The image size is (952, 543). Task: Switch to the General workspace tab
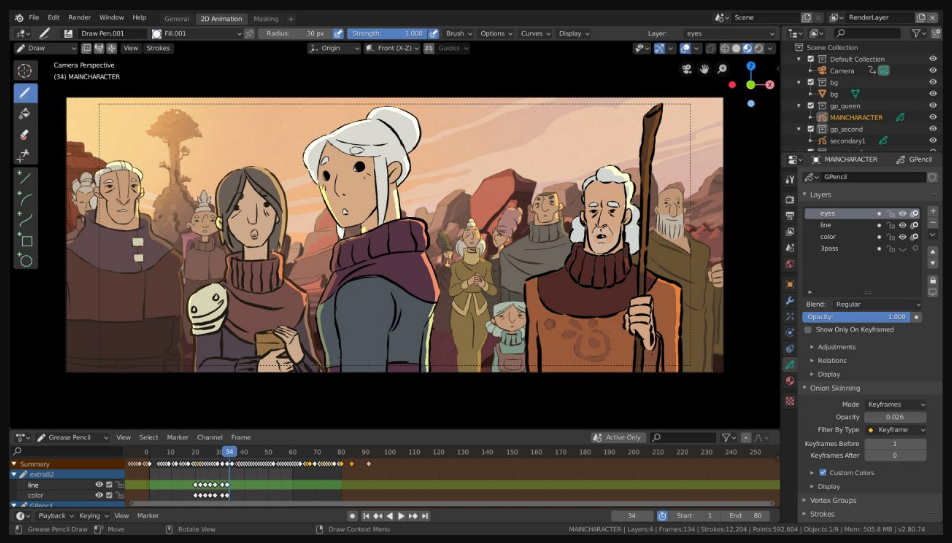coord(177,19)
